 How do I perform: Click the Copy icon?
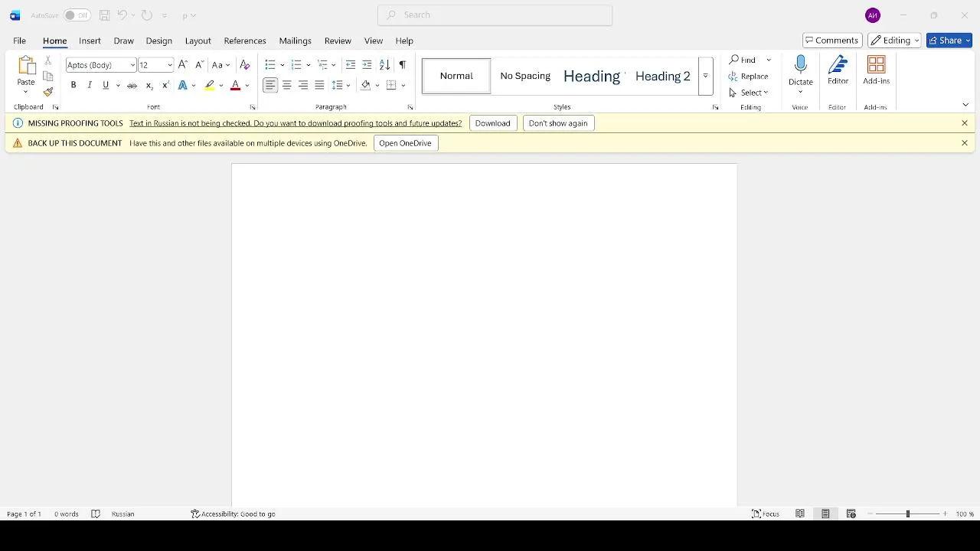coord(48,77)
